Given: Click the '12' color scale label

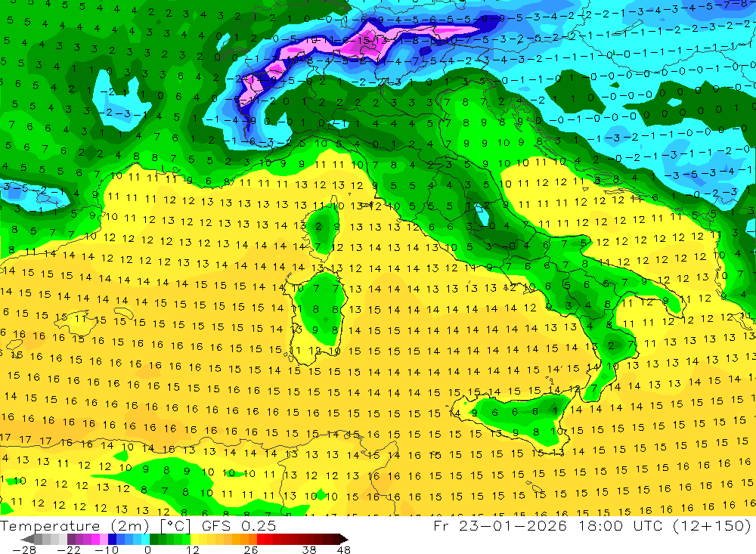Looking at the screenshot, I should pos(193,550).
